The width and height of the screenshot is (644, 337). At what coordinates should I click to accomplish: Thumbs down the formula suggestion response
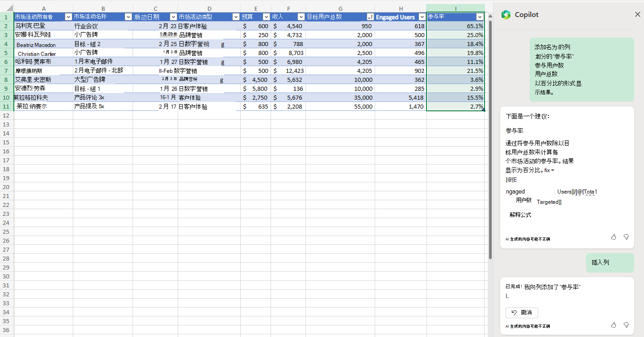(x=626, y=237)
